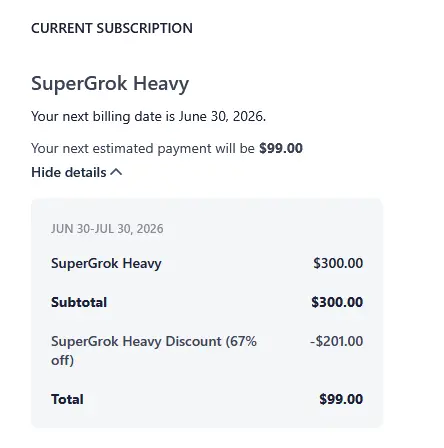The image size is (444, 448).
Task: Select the SuperGrok Heavy plan heading
Action: point(110,84)
